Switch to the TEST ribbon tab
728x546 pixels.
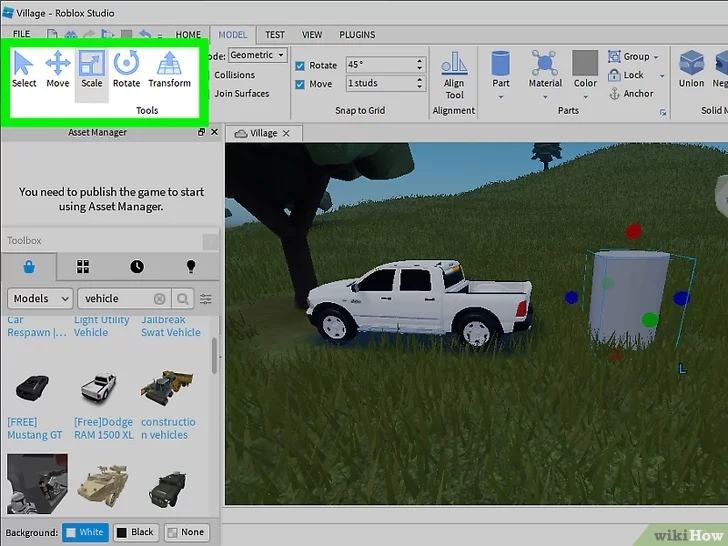(275, 35)
